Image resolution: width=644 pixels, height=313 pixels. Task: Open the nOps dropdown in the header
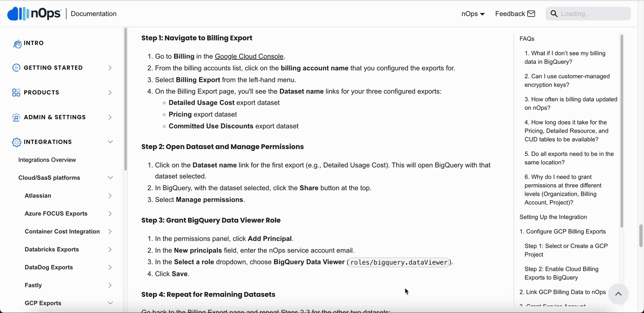point(473,13)
